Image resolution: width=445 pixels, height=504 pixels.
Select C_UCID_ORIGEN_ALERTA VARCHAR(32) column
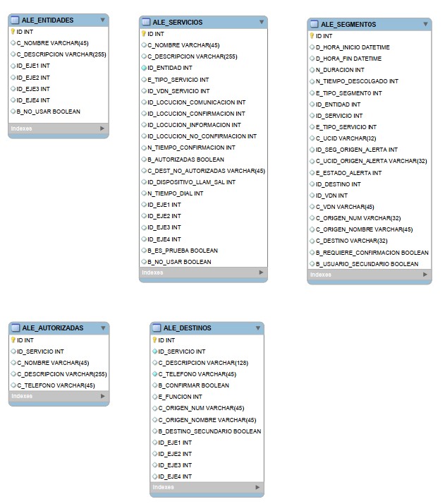click(x=372, y=161)
